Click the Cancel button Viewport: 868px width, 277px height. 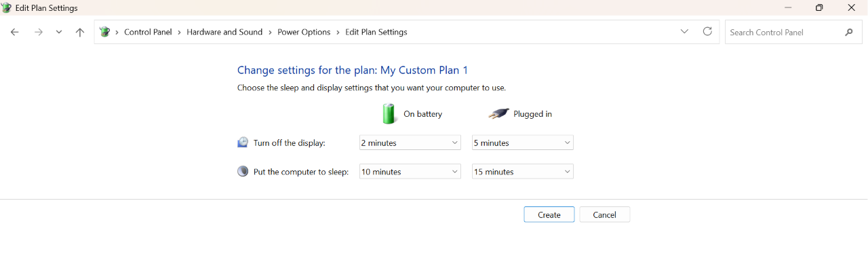(605, 215)
